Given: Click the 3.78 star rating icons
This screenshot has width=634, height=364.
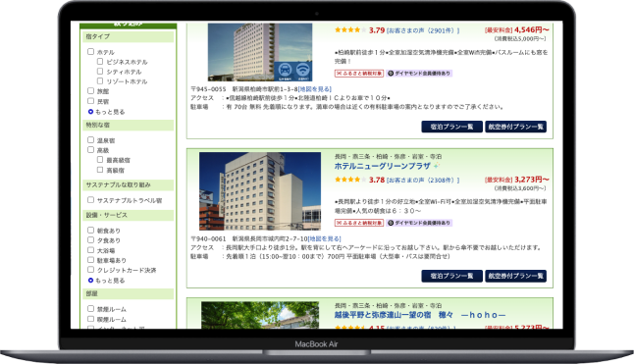Looking at the screenshot, I should pos(350,180).
